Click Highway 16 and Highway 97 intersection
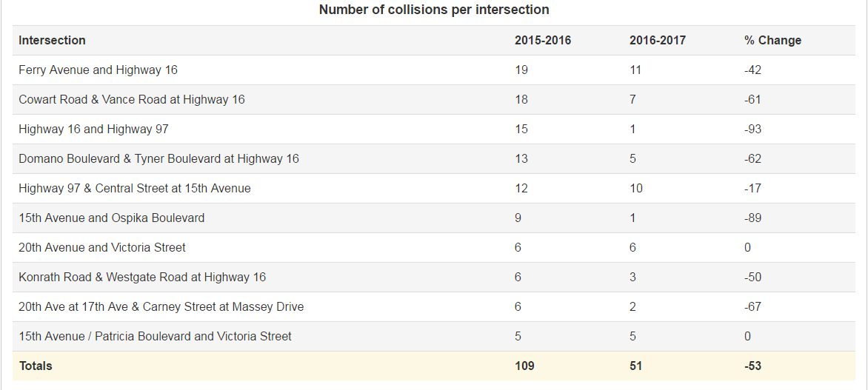Image resolution: width=868 pixels, height=390 pixels. 93,130
